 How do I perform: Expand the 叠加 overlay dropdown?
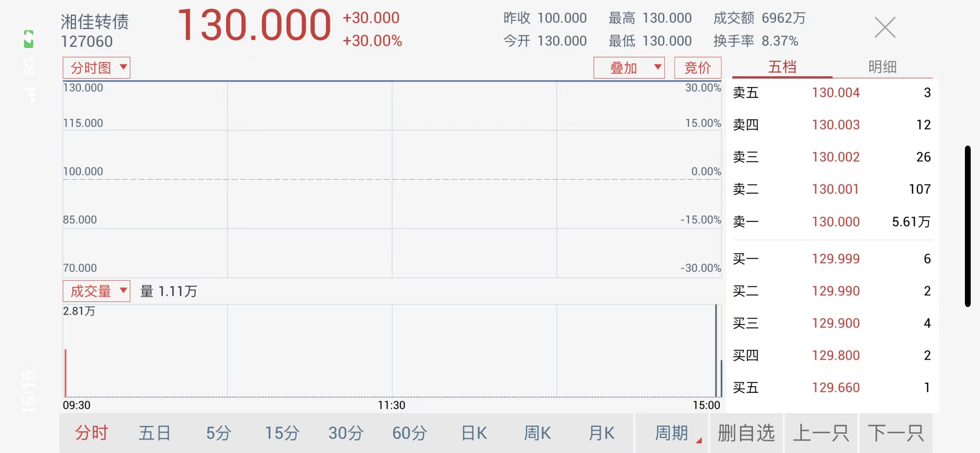pyautogui.click(x=629, y=68)
